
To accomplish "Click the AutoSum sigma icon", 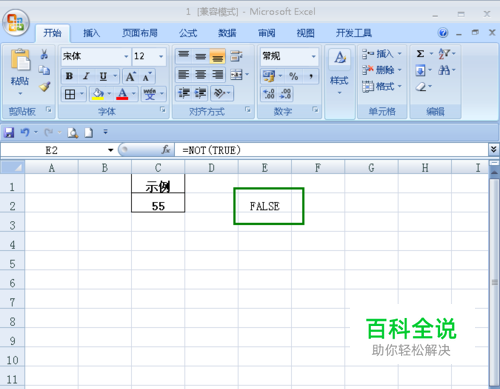I will [x=420, y=54].
